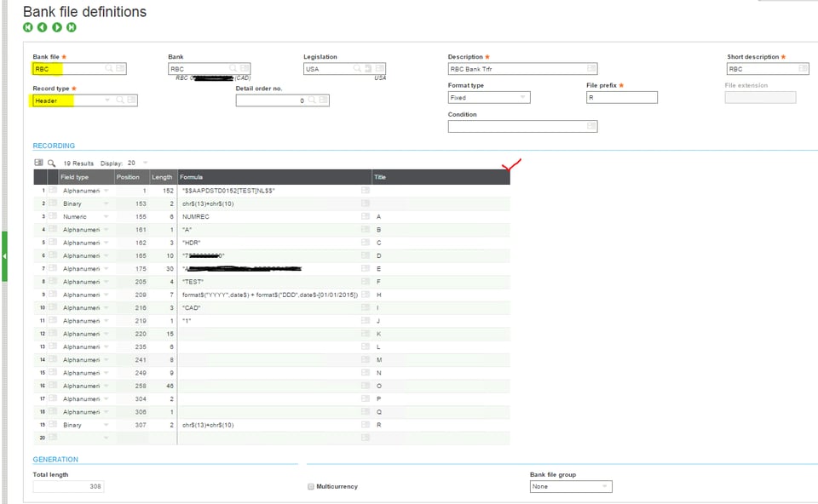Open the Record type dropdown
818x504 pixels.
[x=107, y=100]
